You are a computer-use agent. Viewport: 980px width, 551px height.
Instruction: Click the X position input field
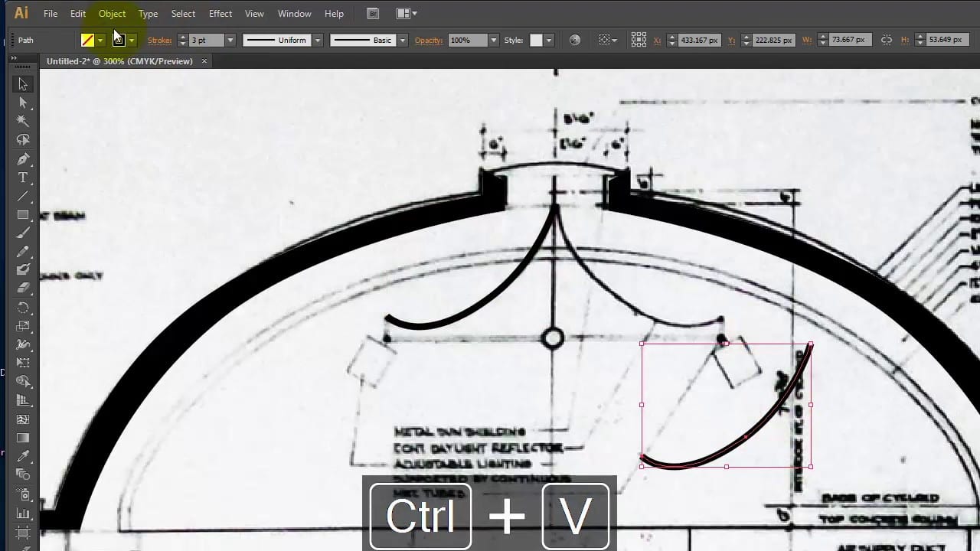click(x=698, y=40)
